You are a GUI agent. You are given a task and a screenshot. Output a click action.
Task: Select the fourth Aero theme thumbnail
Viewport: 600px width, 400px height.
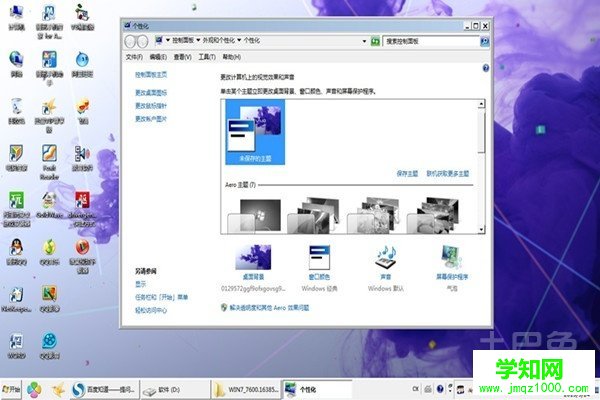pyautogui.click(x=433, y=216)
